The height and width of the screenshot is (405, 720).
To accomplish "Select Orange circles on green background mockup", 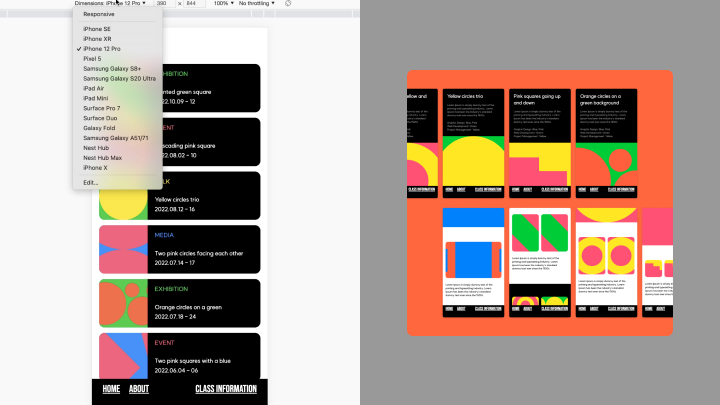I will pos(607,143).
